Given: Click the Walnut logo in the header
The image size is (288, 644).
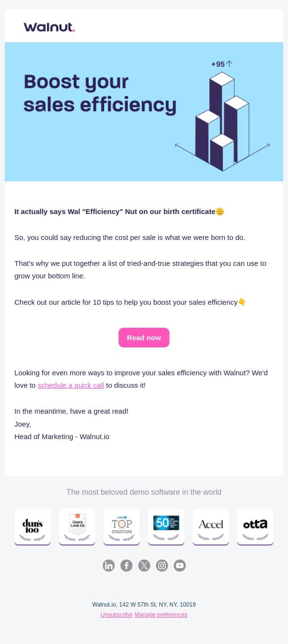Looking at the screenshot, I should [x=49, y=27].
